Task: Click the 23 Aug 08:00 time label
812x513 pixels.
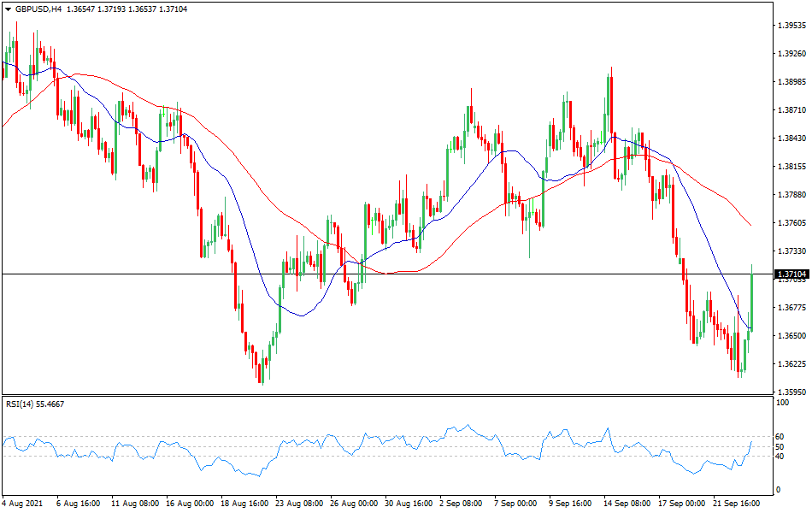Action: pyautogui.click(x=297, y=504)
